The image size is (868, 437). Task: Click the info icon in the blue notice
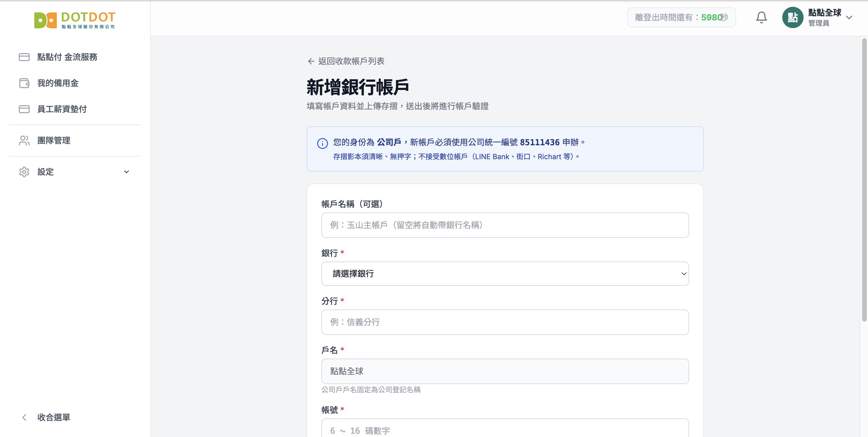tap(322, 143)
